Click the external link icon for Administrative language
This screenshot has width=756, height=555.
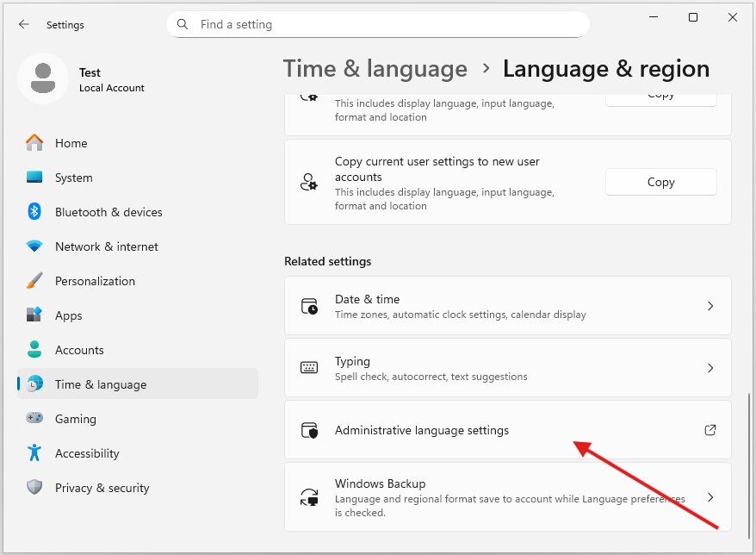[710, 429]
